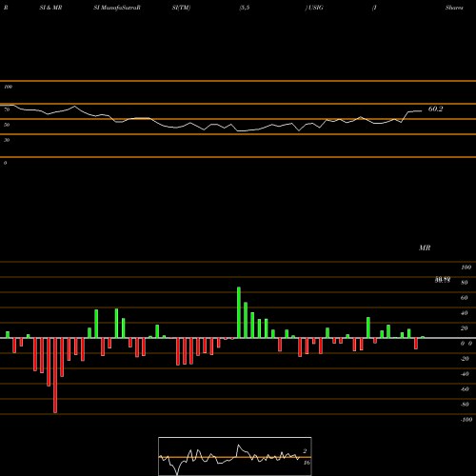Viewport: 476px width, 476px height.
Task: Click the 'Shares' text in header
Action: (x=454, y=8)
